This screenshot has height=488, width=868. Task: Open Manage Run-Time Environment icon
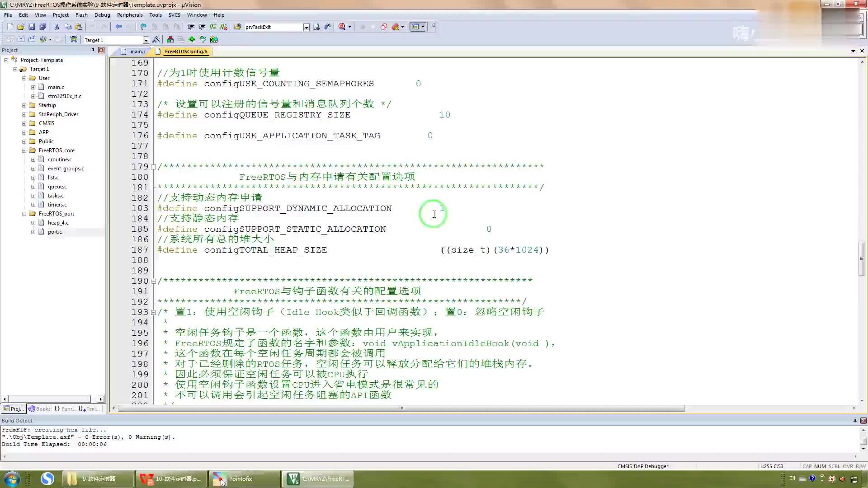pyautogui.click(x=214, y=39)
